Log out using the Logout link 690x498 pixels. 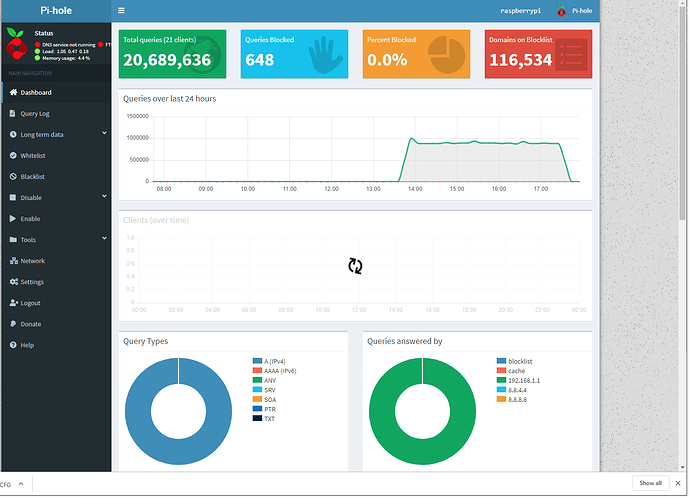tap(30, 303)
